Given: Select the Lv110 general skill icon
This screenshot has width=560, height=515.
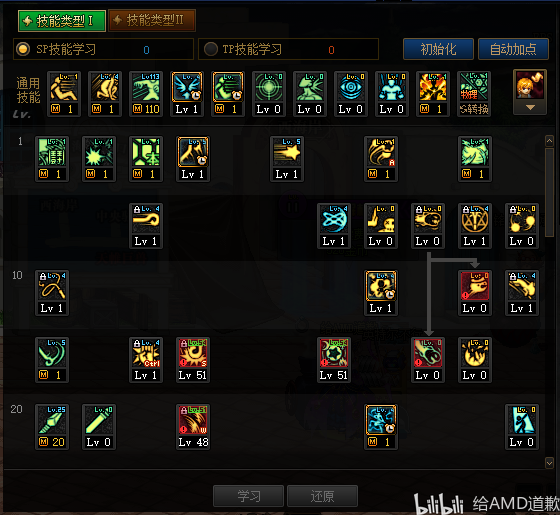Looking at the screenshot, I should click(146, 87).
